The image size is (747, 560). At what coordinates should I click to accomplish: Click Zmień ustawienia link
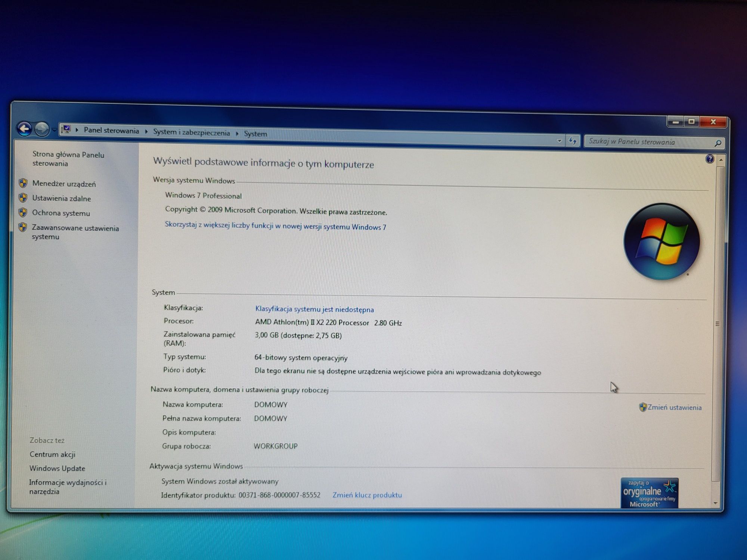pyautogui.click(x=675, y=407)
